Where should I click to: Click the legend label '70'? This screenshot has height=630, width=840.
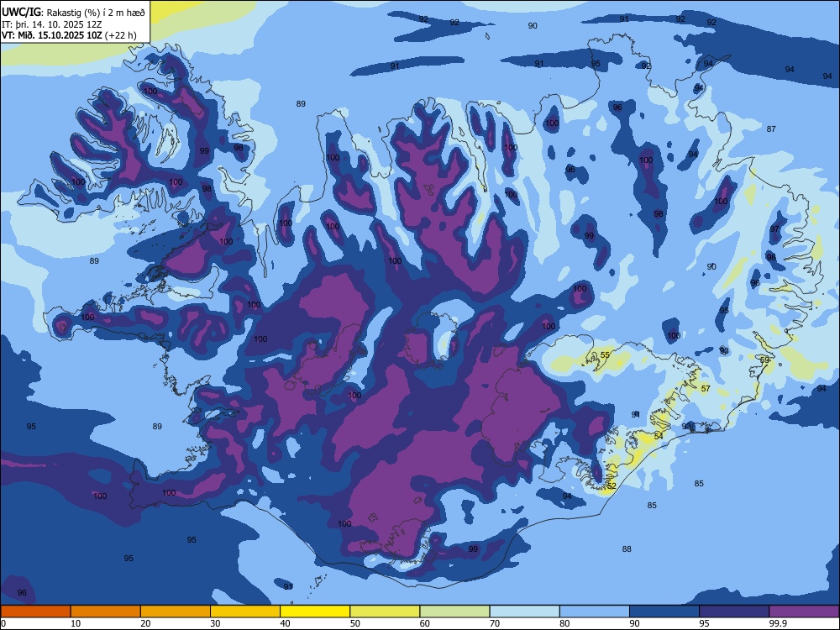click(495, 623)
